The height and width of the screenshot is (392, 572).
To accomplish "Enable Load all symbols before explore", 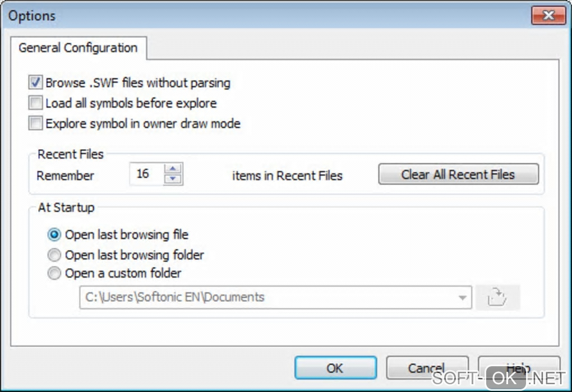I will [36, 103].
